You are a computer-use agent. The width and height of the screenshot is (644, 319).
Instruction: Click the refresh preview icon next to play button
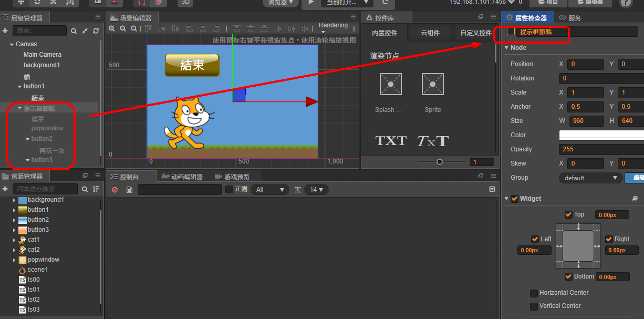coord(385,3)
